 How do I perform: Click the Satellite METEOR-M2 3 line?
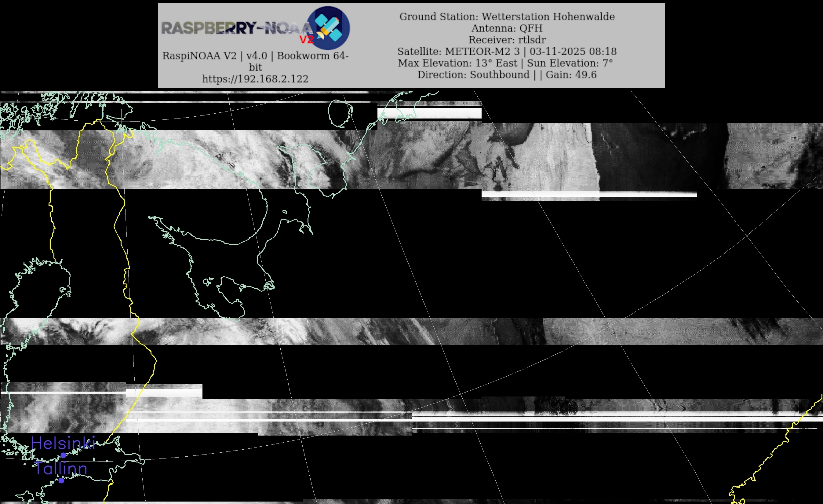pos(459,51)
